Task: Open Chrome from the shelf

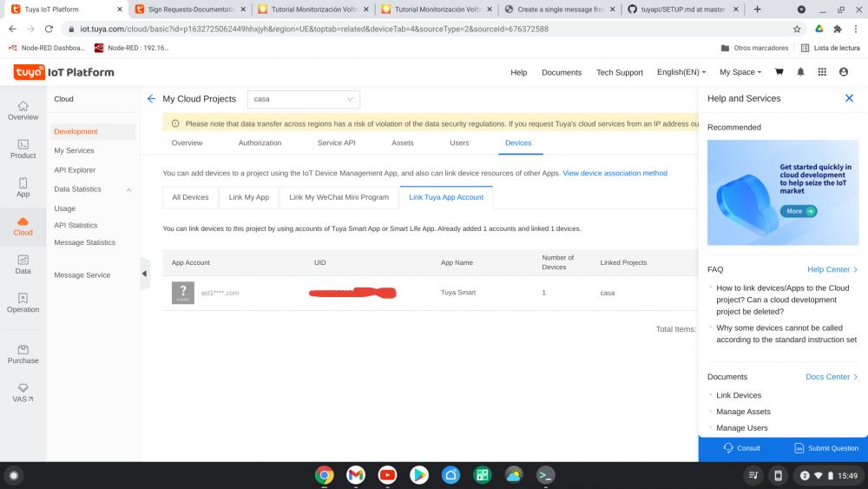Action: point(325,475)
